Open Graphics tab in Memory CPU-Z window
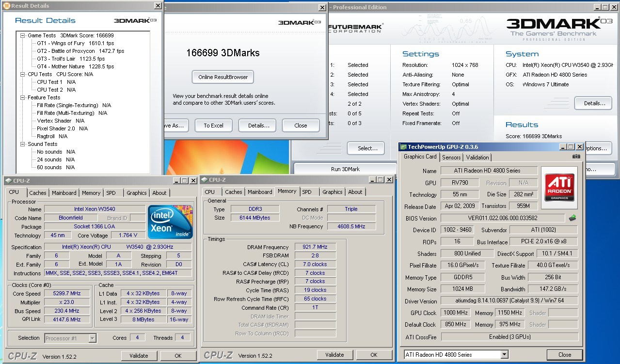 (333, 192)
